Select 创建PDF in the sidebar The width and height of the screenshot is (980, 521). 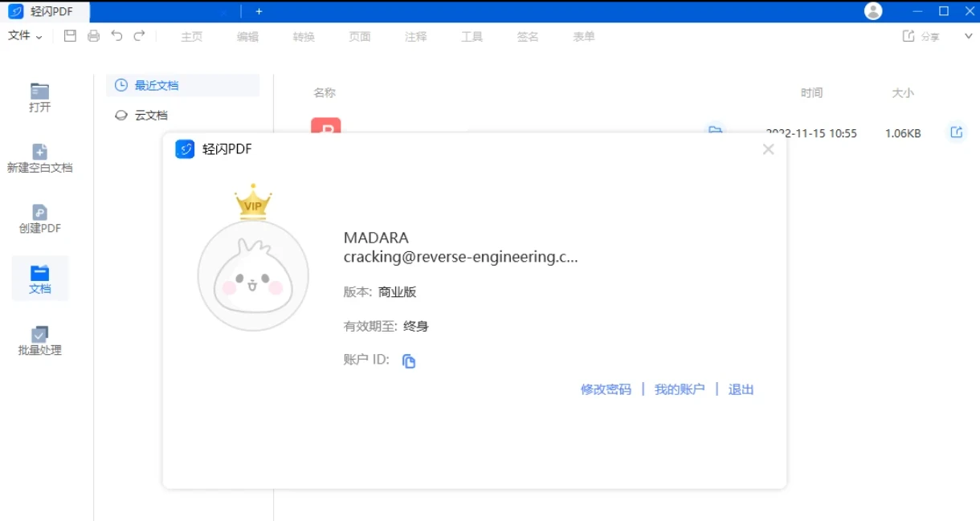tap(40, 219)
